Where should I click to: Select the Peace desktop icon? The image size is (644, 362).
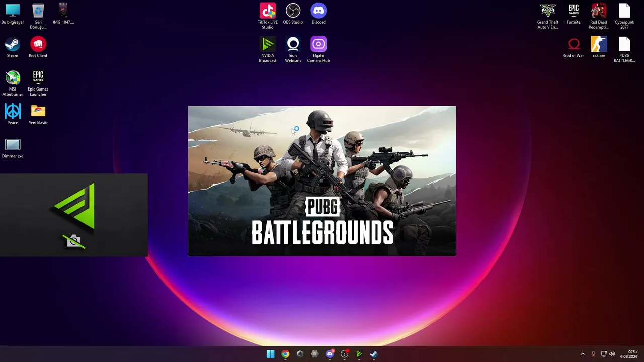click(x=13, y=114)
